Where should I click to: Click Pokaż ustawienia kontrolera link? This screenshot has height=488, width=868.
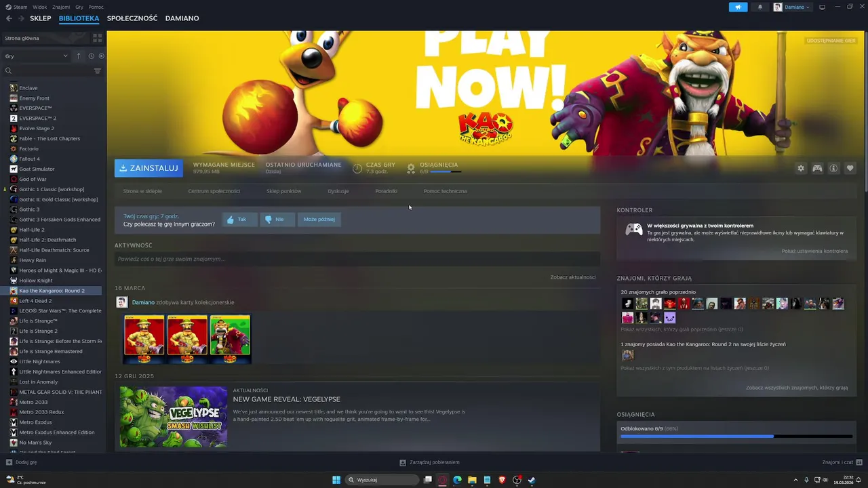(x=814, y=251)
